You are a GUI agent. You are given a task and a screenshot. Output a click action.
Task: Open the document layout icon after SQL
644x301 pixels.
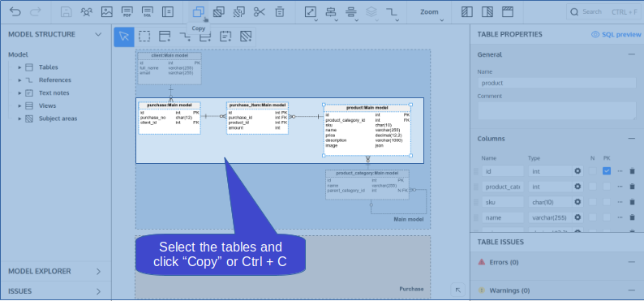pos(168,12)
